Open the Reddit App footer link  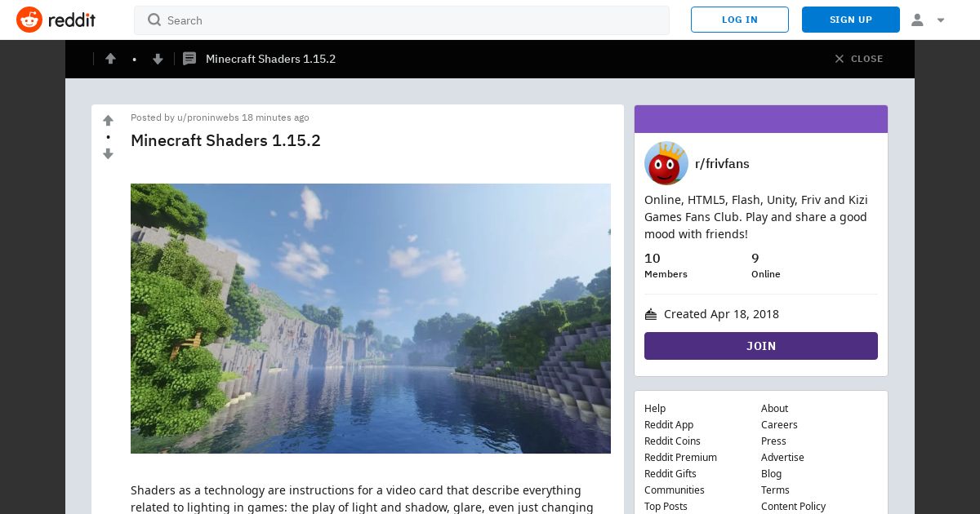[669, 424]
